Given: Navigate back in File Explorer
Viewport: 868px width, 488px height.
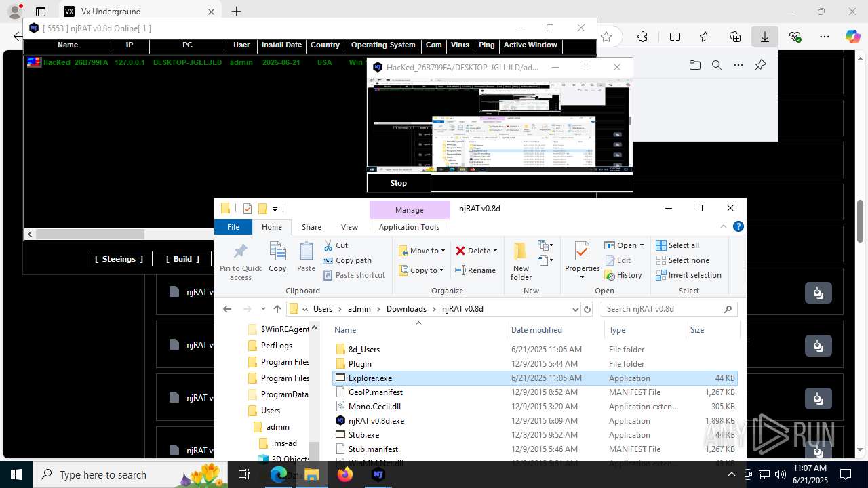Looking at the screenshot, I should tap(227, 309).
